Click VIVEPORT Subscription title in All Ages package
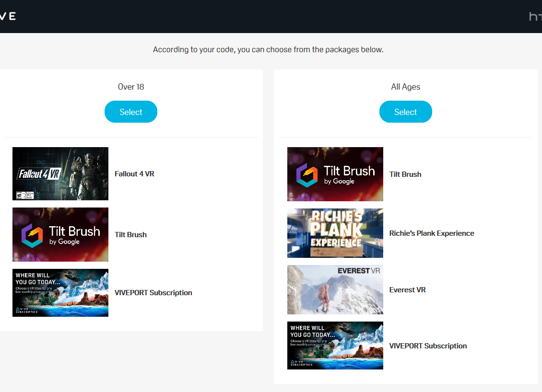This screenshot has height=392, width=542. 428,346
